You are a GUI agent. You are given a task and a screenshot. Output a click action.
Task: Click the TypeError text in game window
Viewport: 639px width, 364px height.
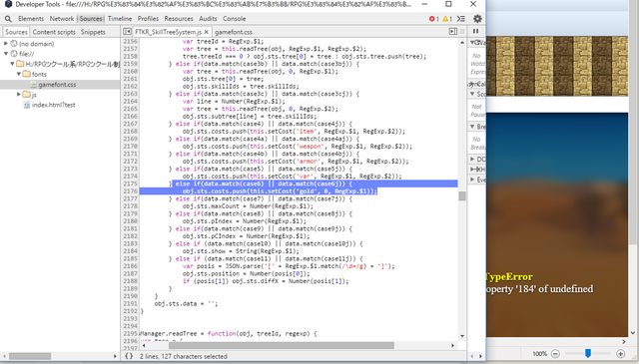pyautogui.click(x=509, y=277)
